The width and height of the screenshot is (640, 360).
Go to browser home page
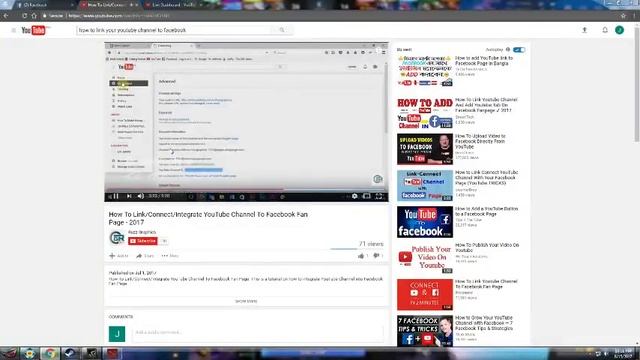[x=34, y=16]
